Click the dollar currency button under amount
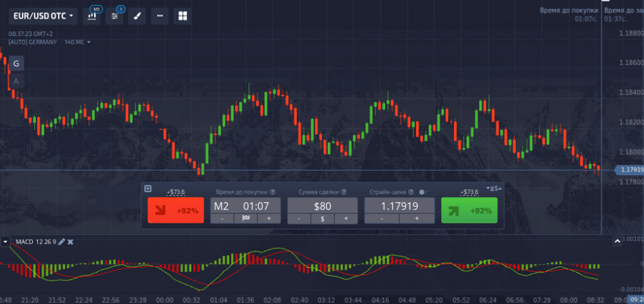 click(x=322, y=219)
